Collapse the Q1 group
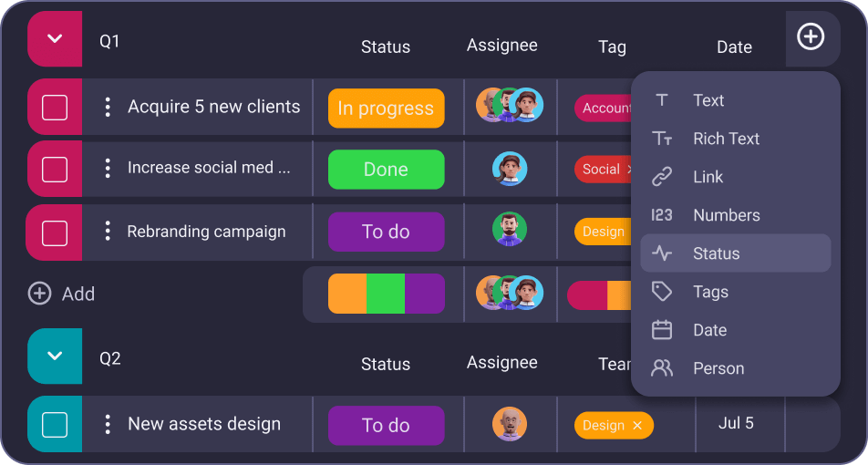Viewport: 868px width, 465px height. (55, 38)
